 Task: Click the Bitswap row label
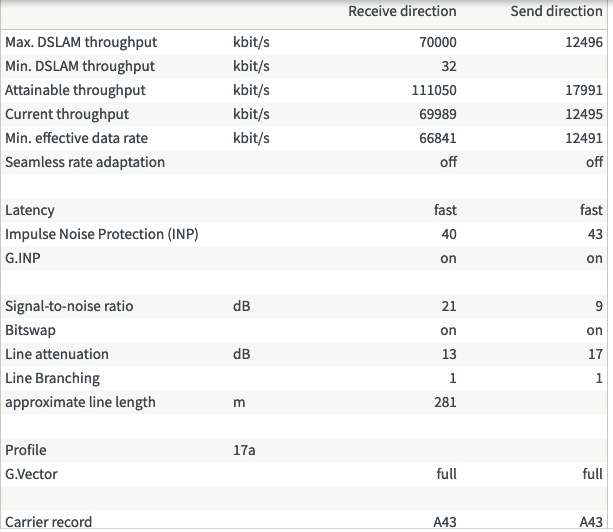coord(29,330)
